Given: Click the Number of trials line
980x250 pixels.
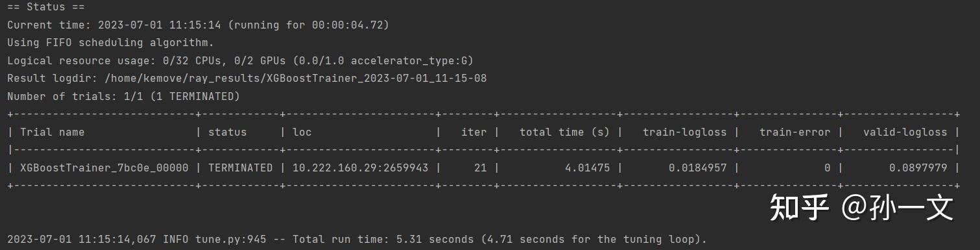Looking at the screenshot, I should coord(124,97).
